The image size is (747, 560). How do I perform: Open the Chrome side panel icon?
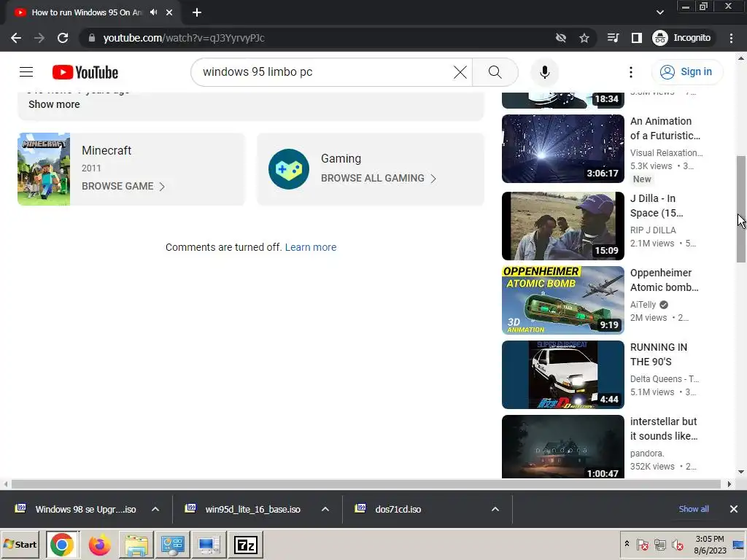click(636, 38)
